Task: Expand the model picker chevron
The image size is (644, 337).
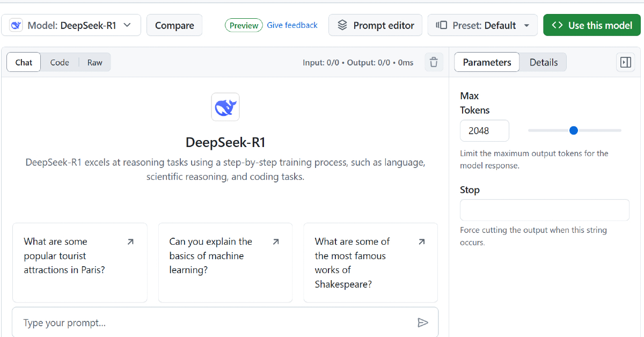Action: [x=127, y=25]
